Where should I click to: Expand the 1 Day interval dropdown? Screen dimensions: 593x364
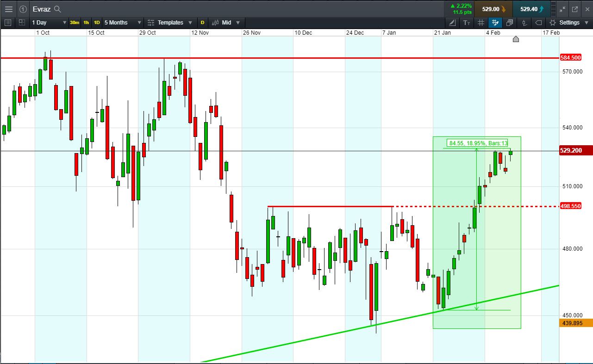64,23
